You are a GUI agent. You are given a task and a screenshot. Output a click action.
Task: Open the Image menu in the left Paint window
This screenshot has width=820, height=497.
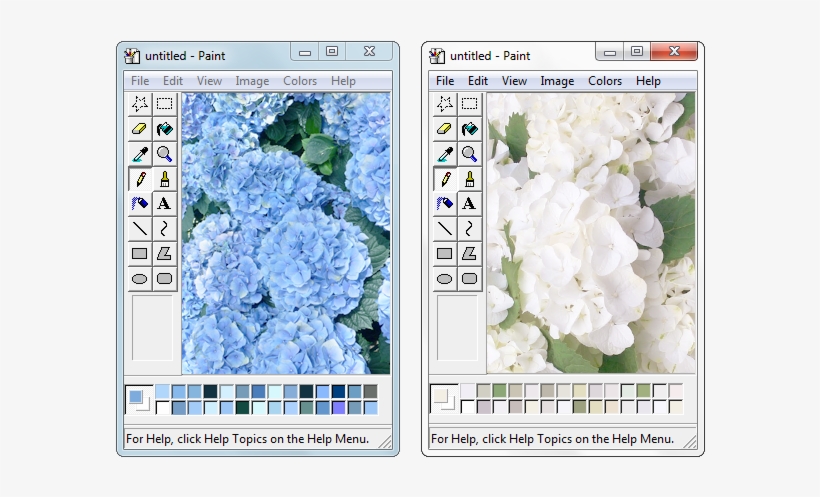[x=252, y=81]
